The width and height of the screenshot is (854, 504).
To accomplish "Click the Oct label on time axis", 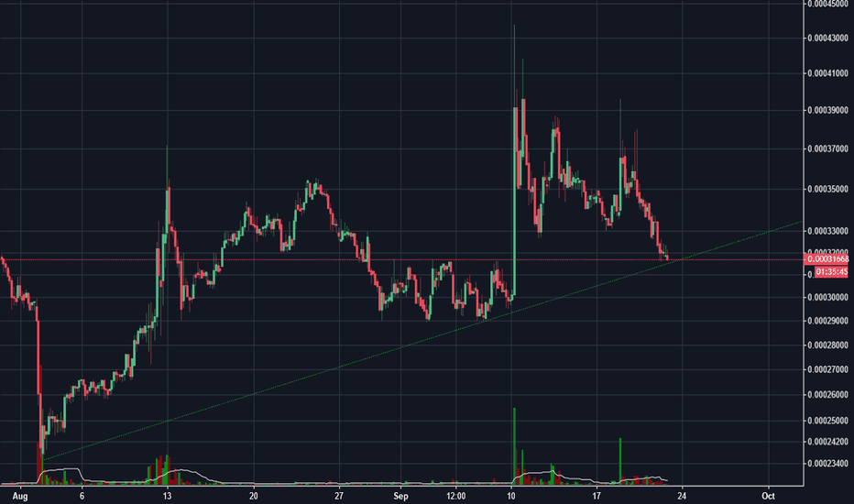I will pos(768,496).
